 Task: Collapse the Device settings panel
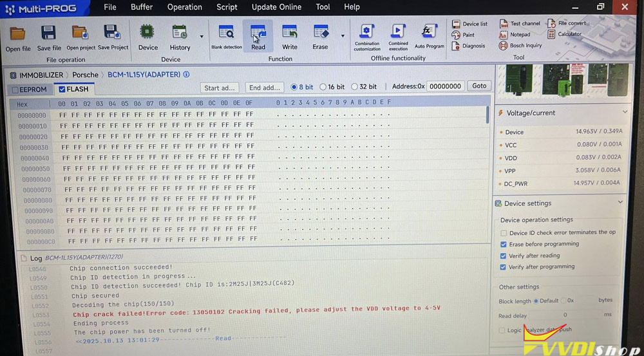pos(620,203)
